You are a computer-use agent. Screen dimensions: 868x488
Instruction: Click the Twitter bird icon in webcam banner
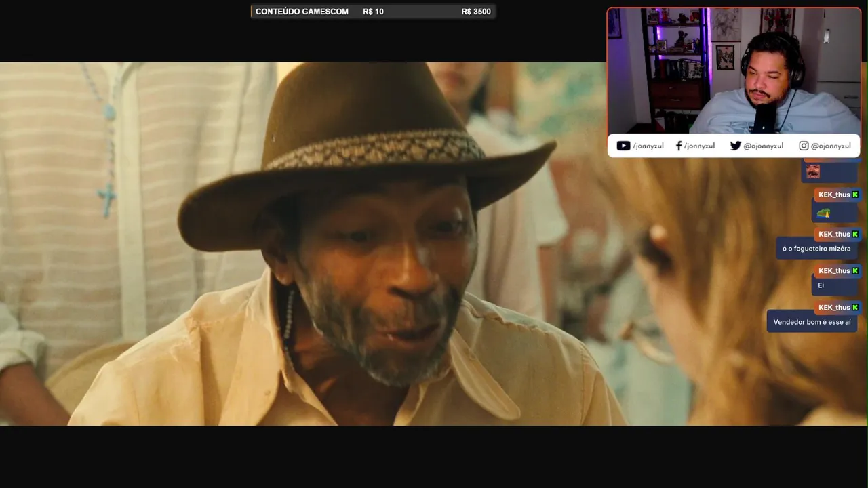coord(735,146)
